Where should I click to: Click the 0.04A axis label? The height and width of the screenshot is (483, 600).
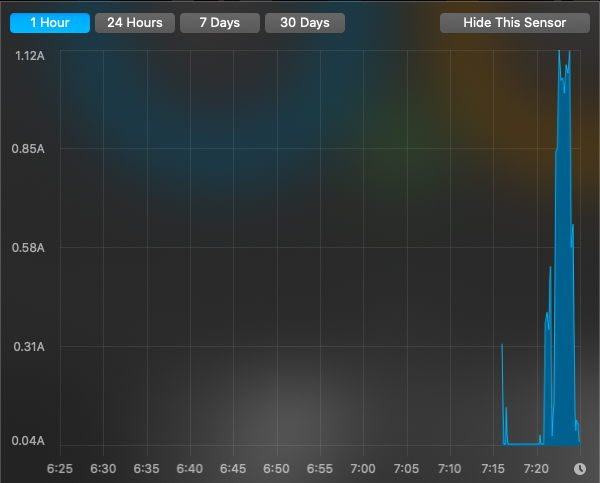coord(28,441)
